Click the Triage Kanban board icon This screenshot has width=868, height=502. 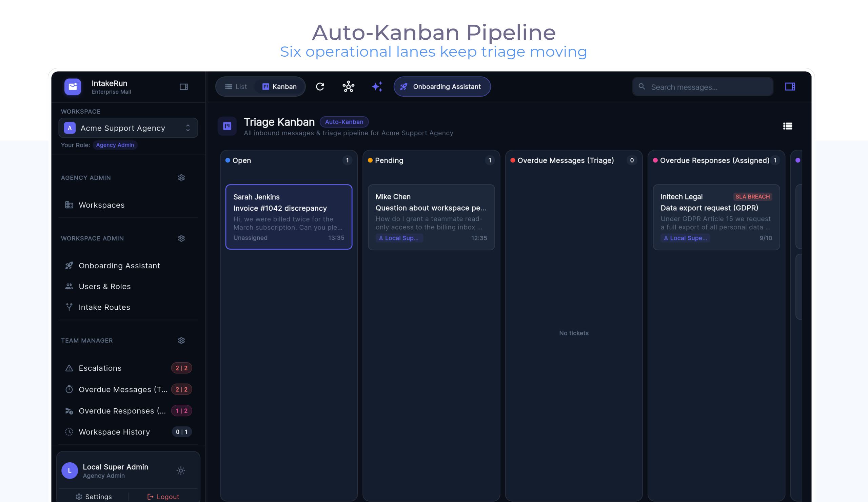[227, 126]
